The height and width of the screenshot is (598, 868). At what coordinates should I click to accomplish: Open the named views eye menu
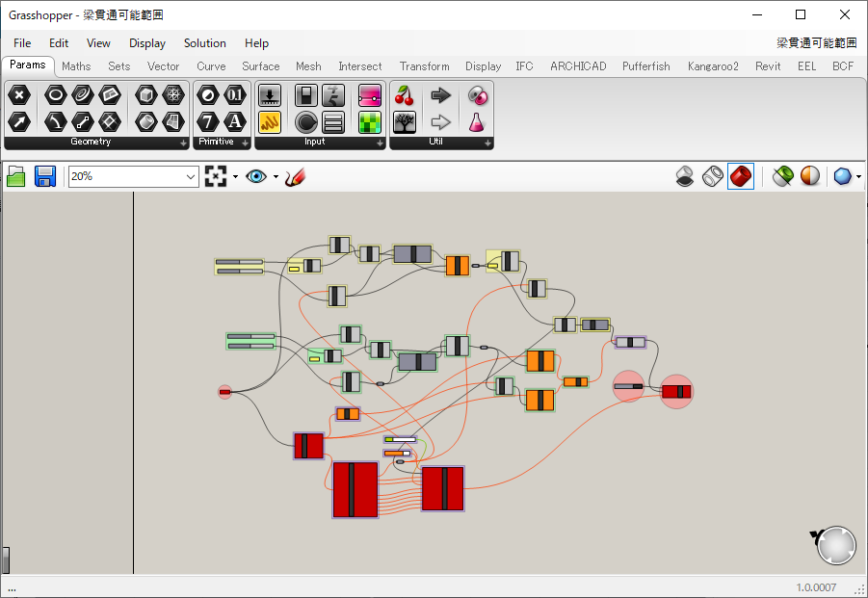(256, 176)
